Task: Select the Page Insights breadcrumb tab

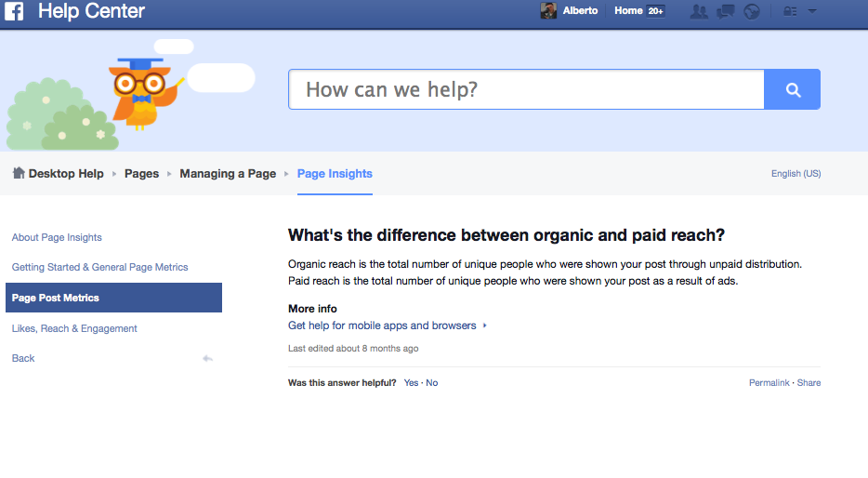Action: 335,173
